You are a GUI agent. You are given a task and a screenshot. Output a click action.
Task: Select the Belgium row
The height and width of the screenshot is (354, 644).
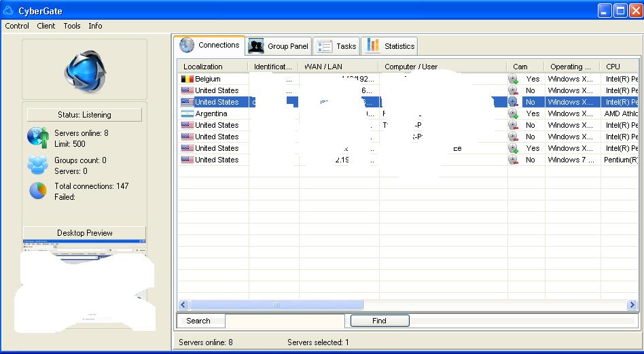tap(408, 79)
